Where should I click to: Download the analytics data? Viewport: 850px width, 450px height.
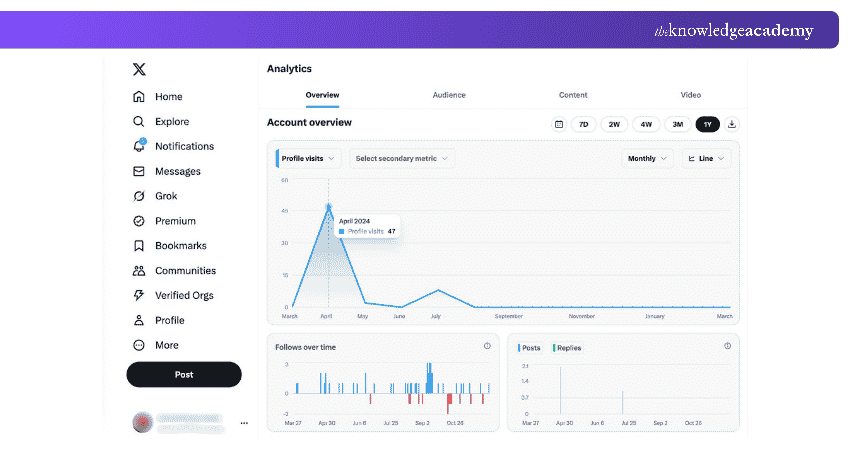point(732,124)
